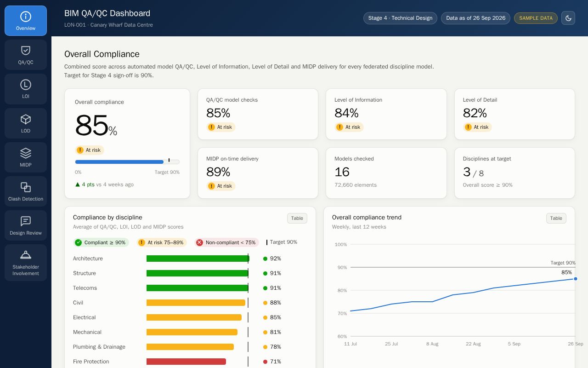Click the Compliant ≥ 90% legend chip
The image size is (588, 368).
click(101, 242)
